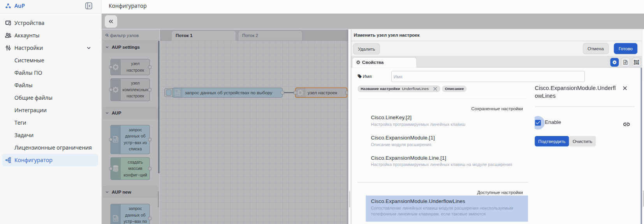Collapse the AUP new category

coord(107,192)
